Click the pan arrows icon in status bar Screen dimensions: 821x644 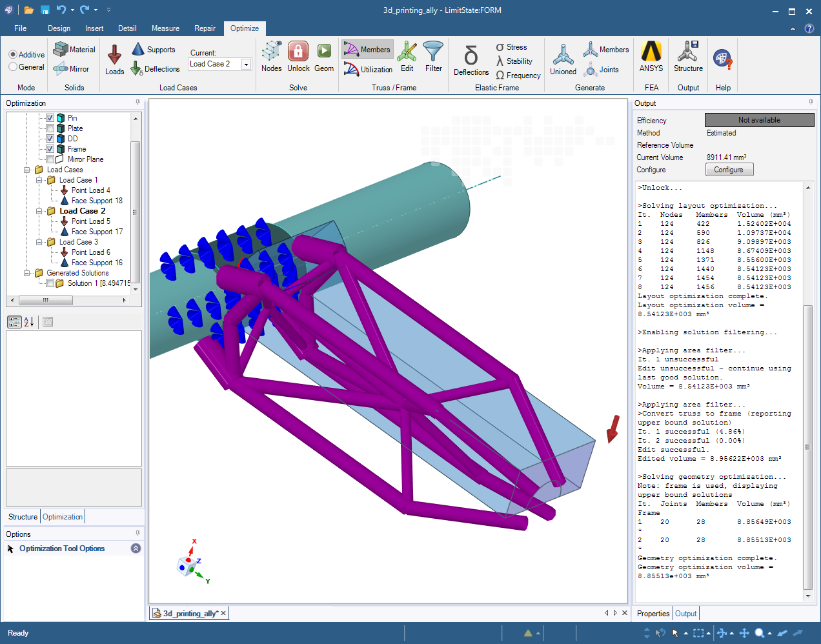click(744, 633)
